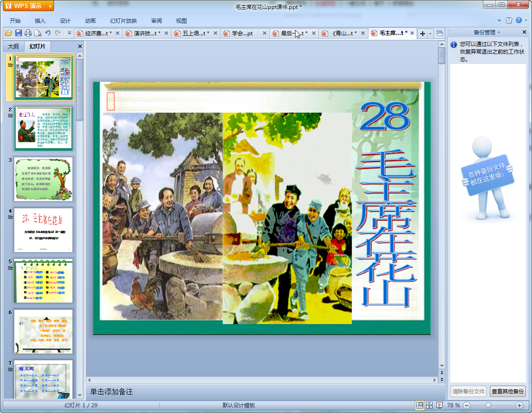
Task: Close the 学会...pt document tab
Action: coord(264,33)
